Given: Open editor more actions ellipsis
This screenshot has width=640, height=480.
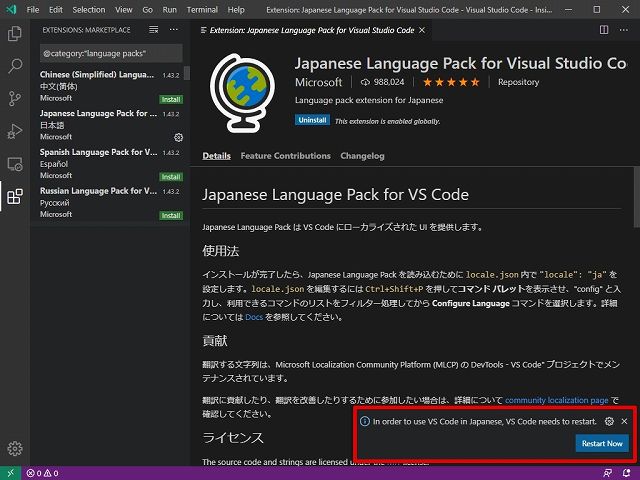Looking at the screenshot, I should pos(623,30).
